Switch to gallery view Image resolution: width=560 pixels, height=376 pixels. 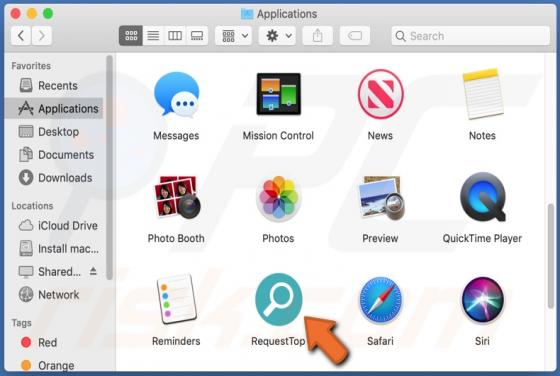point(197,36)
